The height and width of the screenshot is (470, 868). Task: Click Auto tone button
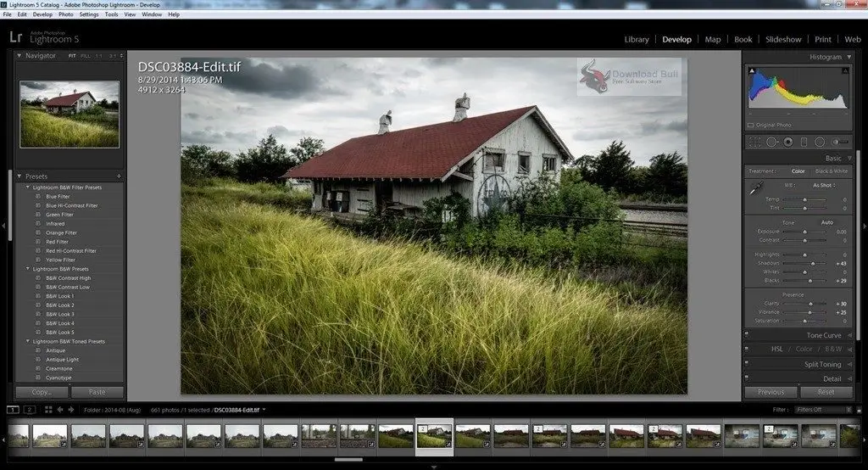coord(827,222)
